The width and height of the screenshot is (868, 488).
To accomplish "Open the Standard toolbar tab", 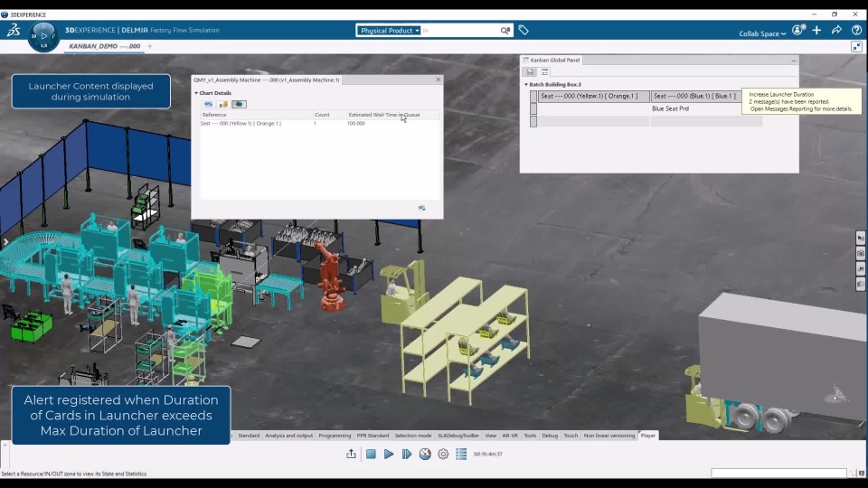I will [x=249, y=436].
